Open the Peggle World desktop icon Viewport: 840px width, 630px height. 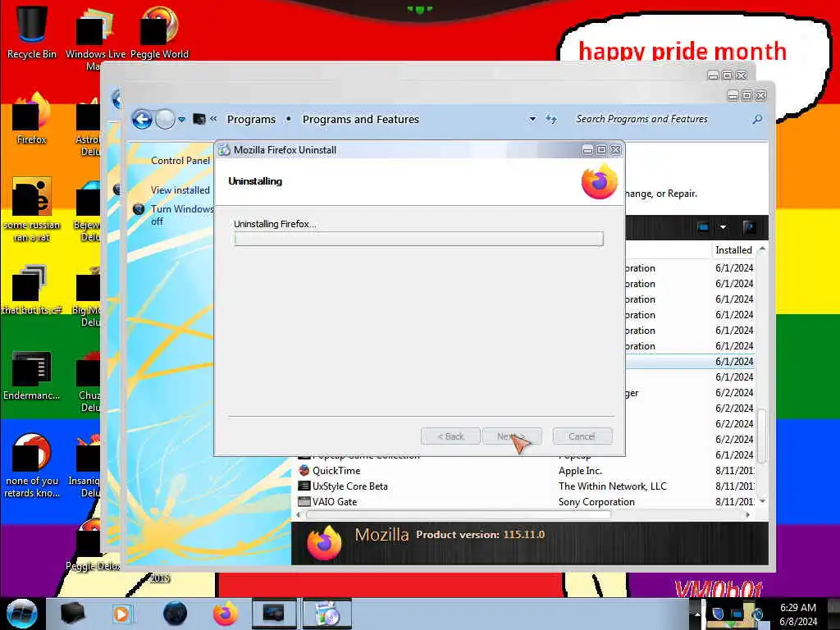160,32
